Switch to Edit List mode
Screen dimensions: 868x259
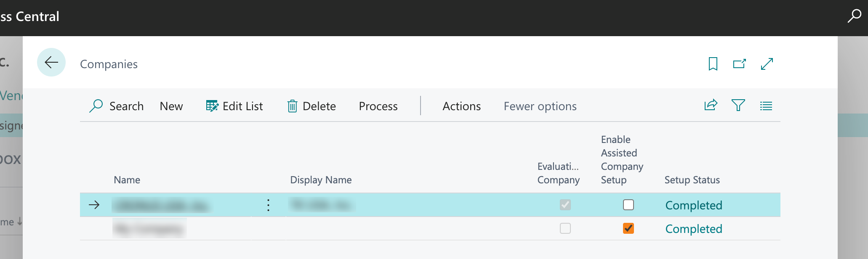pyautogui.click(x=234, y=106)
